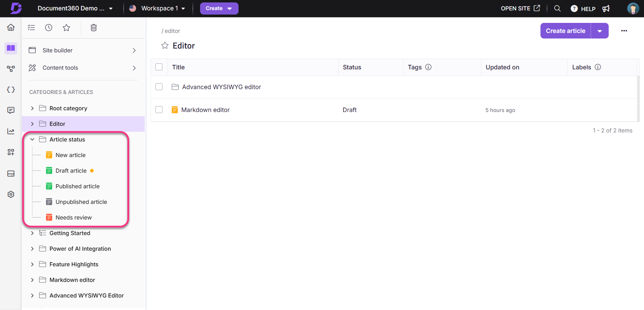644x310 pixels.
Task: Collapse the Article status category
Action: (x=32, y=139)
